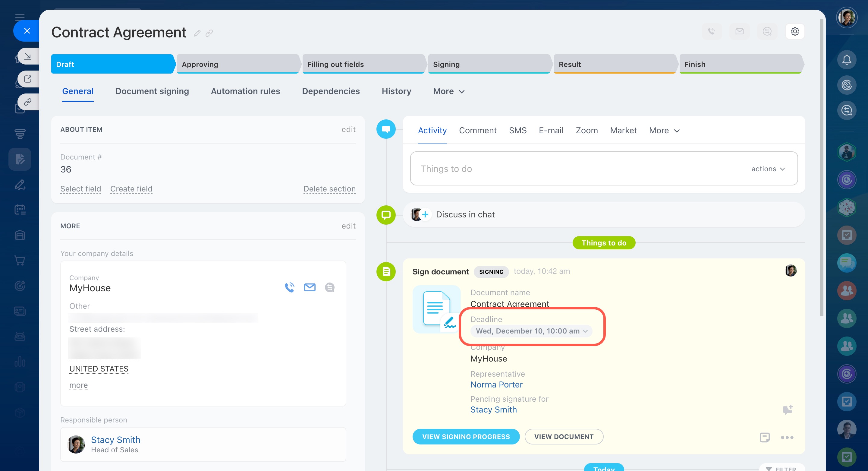Screen dimensions: 868x471
Task: Open shopping cart icon in left sidebar
Action: tap(20, 260)
